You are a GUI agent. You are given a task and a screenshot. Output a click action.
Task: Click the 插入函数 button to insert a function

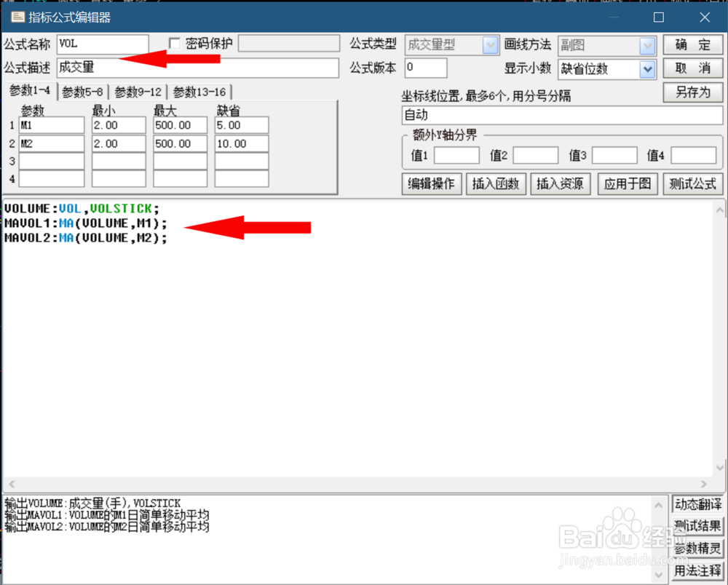[x=496, y=184]
